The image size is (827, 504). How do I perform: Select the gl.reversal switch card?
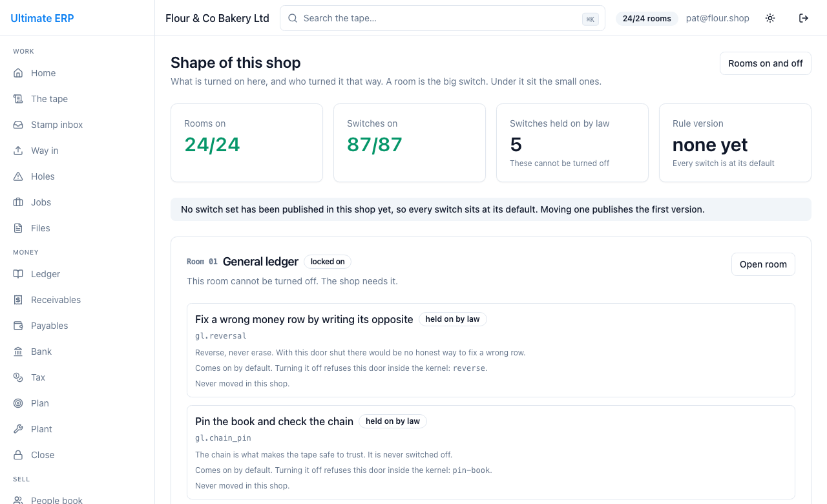(491, 350)
